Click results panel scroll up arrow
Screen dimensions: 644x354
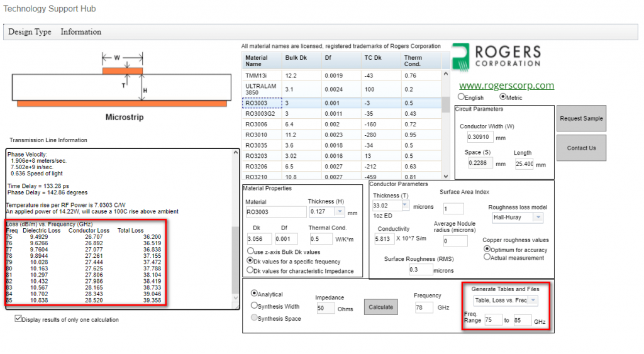pyautogui.click(x=236, y=153)
